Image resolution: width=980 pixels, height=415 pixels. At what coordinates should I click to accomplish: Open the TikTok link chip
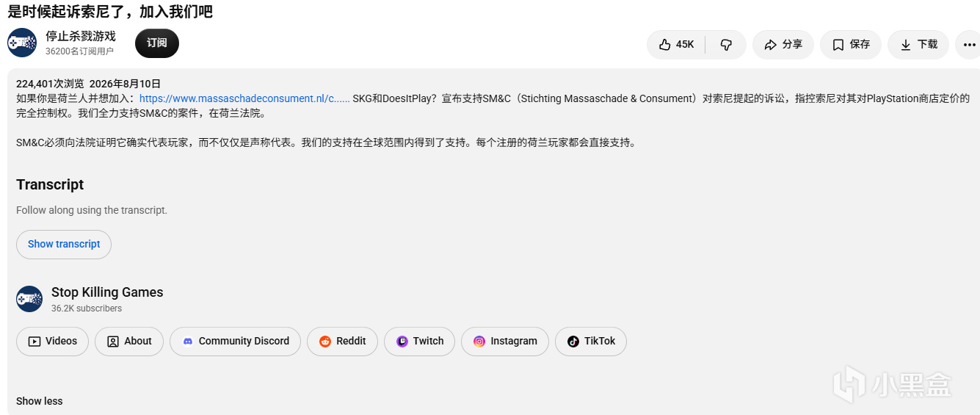[x=591, y=342]
